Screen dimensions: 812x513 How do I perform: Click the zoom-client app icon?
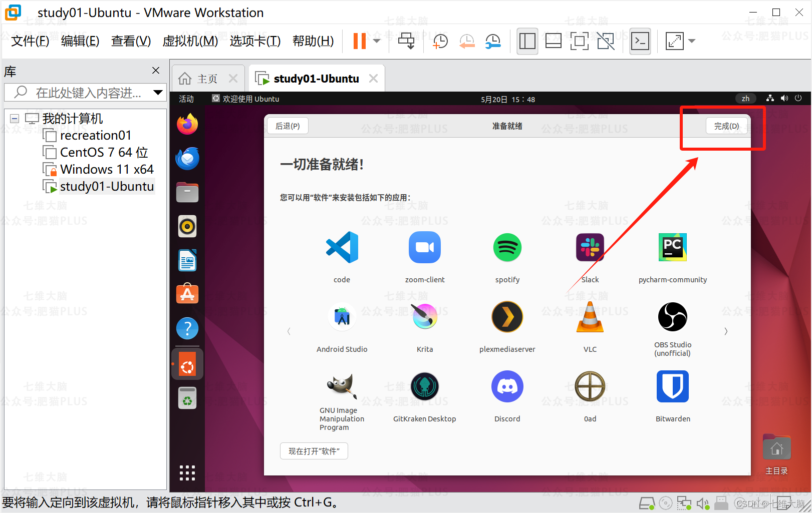(x=425, y=247)
